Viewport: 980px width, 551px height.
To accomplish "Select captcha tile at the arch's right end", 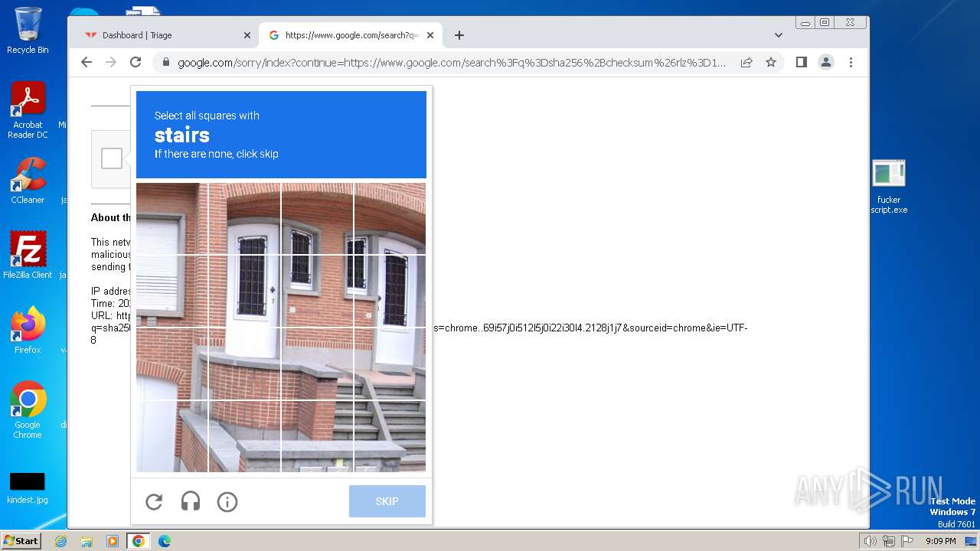I will pos(390,218).
